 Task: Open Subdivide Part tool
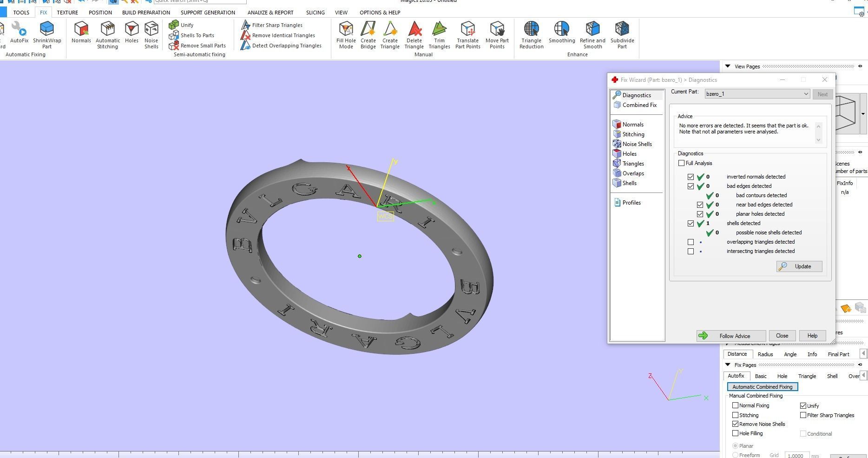(x=622, y=35)
